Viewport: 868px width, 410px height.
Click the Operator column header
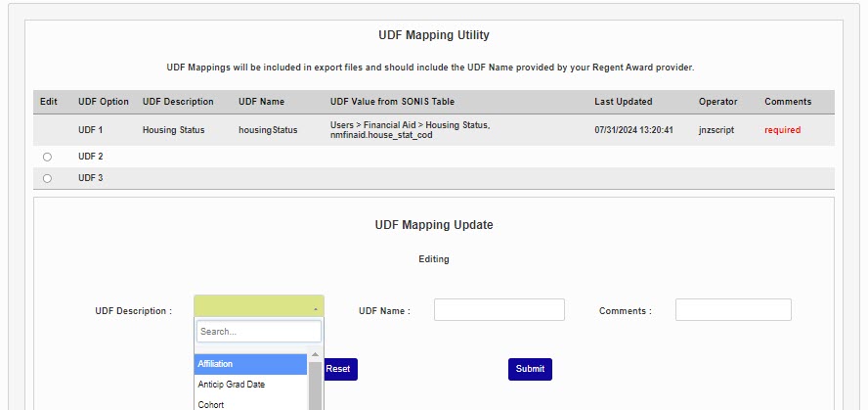(718, 102)
